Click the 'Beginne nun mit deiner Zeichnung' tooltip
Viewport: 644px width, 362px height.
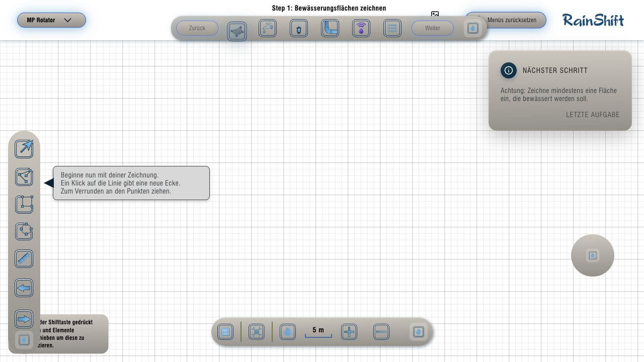click(131, 183)
